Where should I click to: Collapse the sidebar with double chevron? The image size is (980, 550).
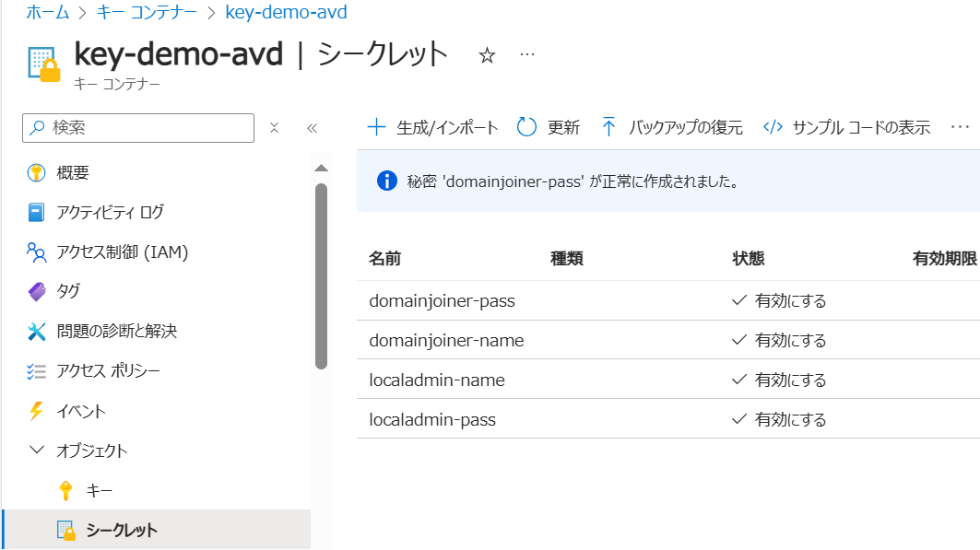(x=312, y=128)
